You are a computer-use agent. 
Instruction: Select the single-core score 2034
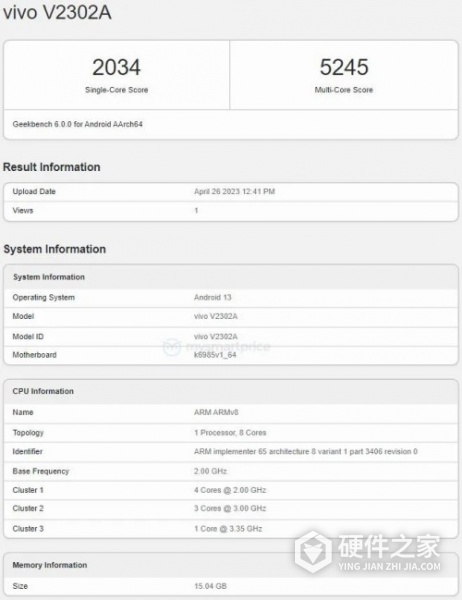(116, 67)
